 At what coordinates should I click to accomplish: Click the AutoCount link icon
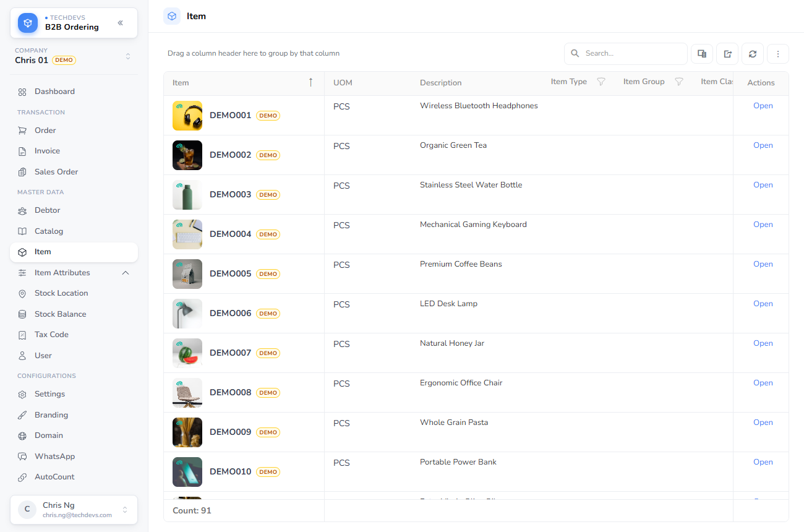22,477
